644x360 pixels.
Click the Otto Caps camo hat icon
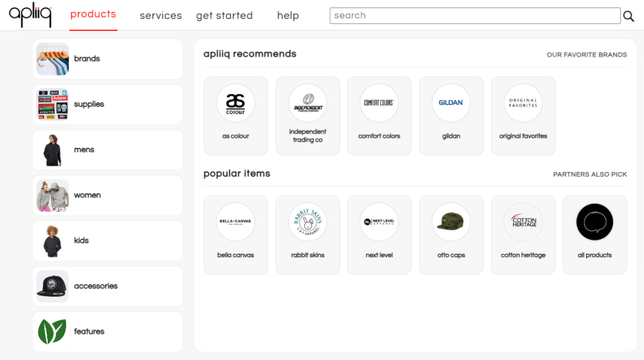(x=451, y=222)
